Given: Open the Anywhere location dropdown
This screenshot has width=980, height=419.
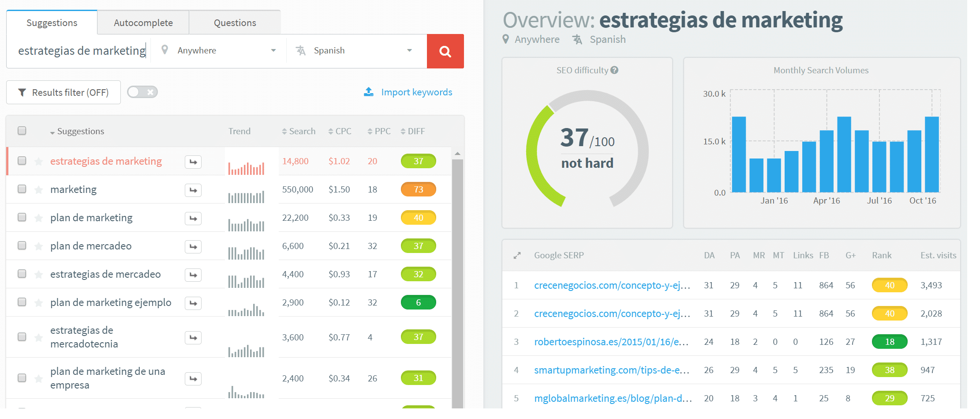Looking at the screenshot, I should coord(273,50).
